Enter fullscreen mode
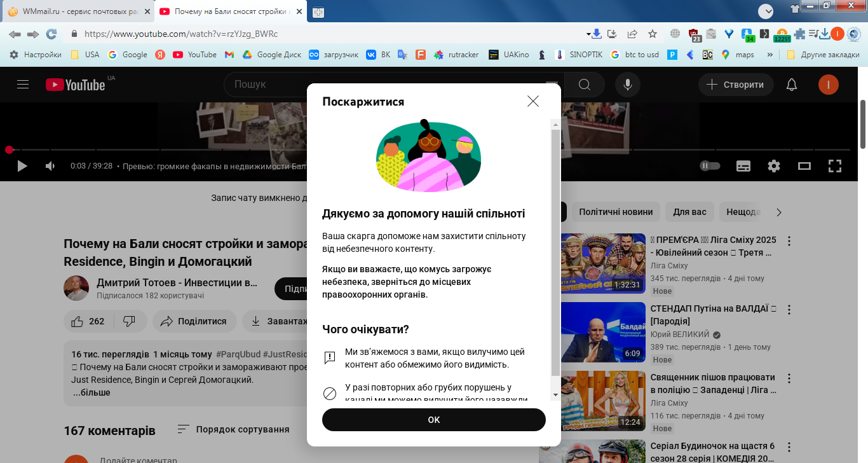Image resolution: width=868 pixels, height=463 pixels. 835,166
